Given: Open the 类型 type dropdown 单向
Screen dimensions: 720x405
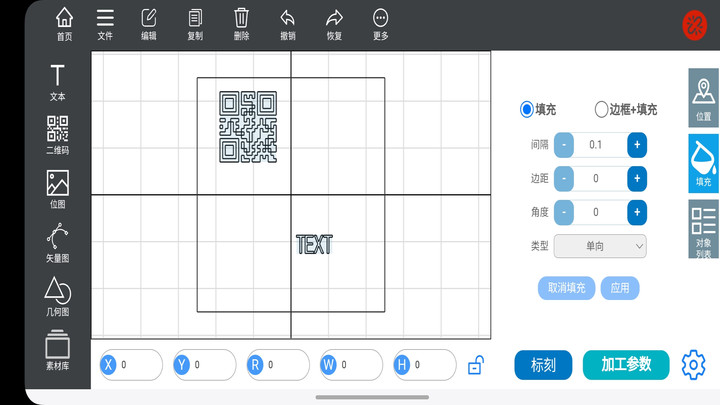Looking at the screenshot, I should tap(600, 246).
